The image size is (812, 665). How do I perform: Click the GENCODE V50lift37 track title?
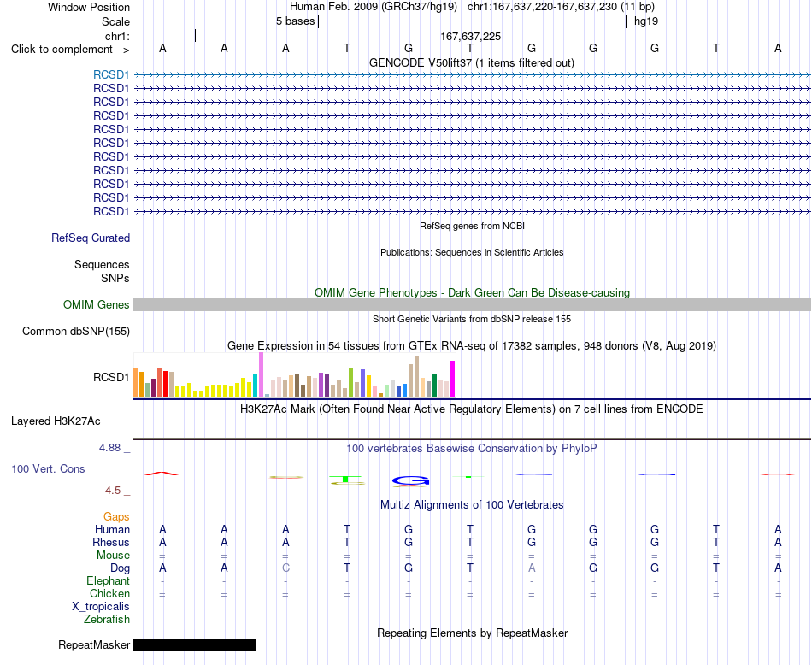click(x=472, y=62)
